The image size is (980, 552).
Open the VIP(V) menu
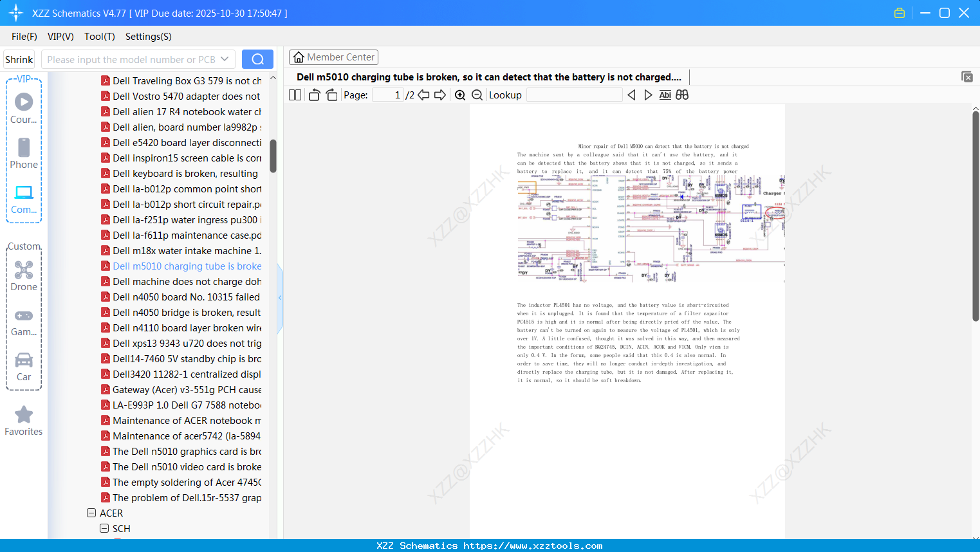pyautogui.click(x=60, y=37)
